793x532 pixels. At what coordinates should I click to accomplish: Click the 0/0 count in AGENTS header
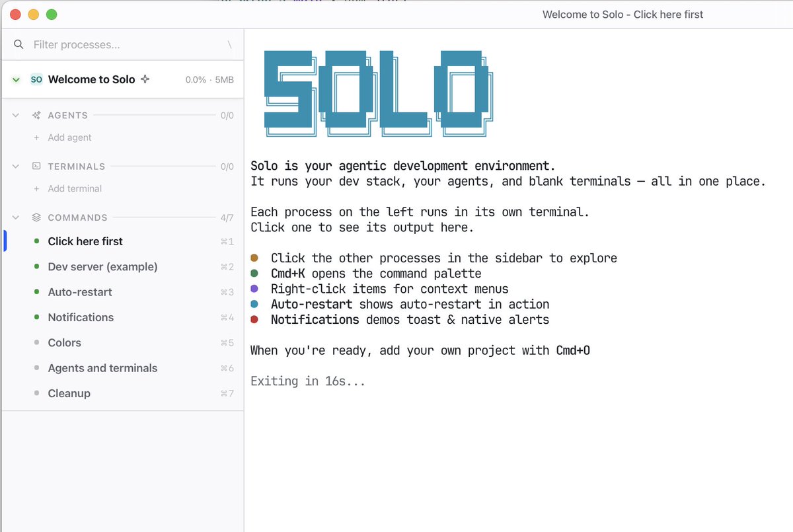(227, 115)
